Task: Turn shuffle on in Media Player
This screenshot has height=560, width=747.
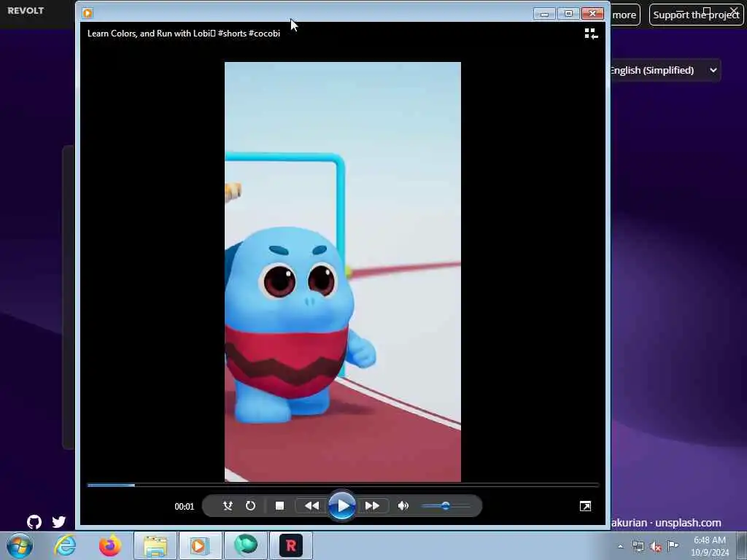Action: pos(228,506)
